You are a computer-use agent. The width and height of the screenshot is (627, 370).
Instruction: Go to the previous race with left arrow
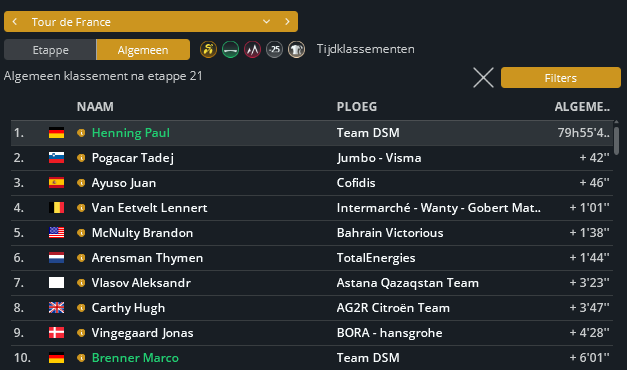click(15, 22)
